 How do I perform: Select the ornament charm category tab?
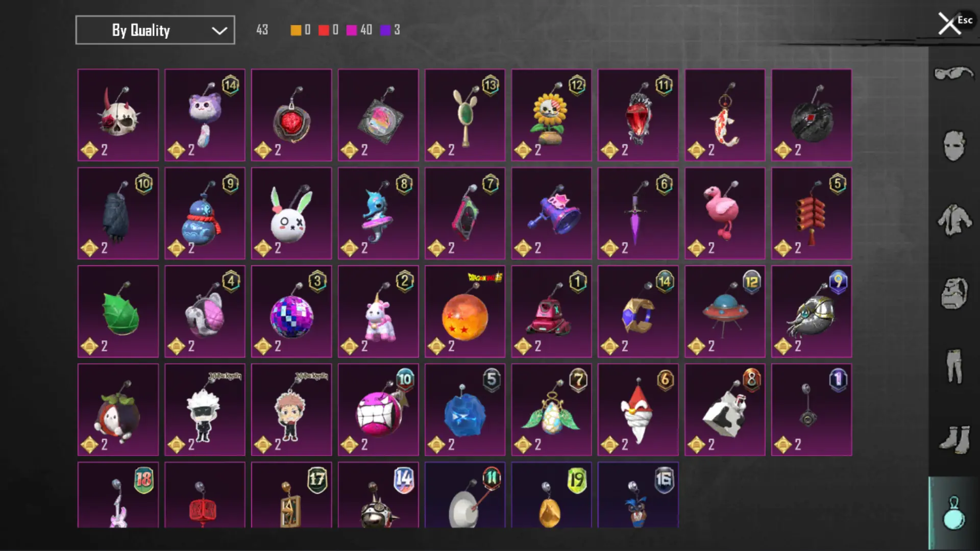[x=954, y=513]
